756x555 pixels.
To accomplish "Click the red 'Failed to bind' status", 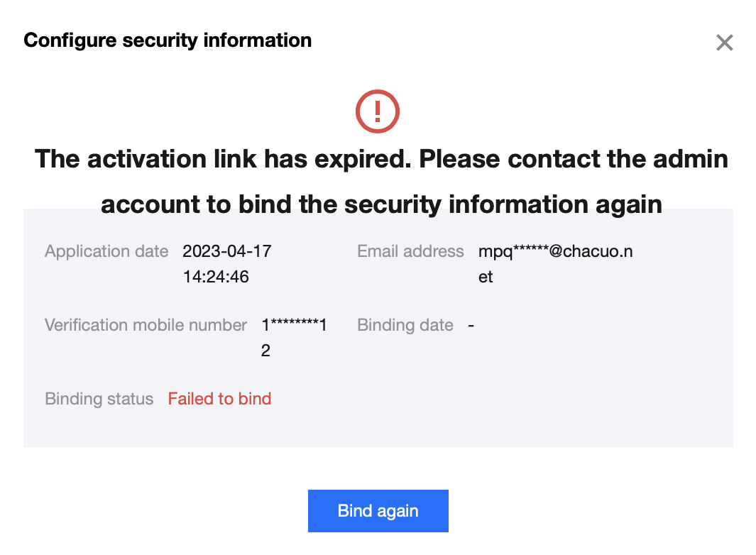I will tap(219, 399).
